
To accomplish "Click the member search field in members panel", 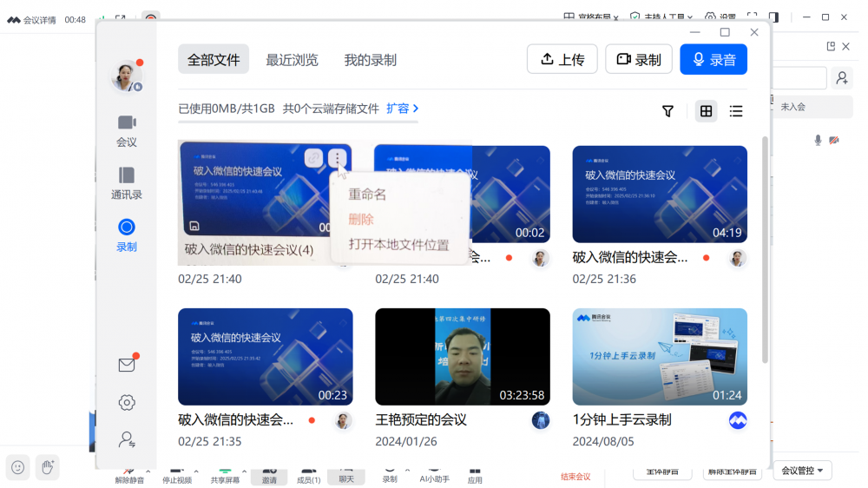I will (x=799, y=78).
